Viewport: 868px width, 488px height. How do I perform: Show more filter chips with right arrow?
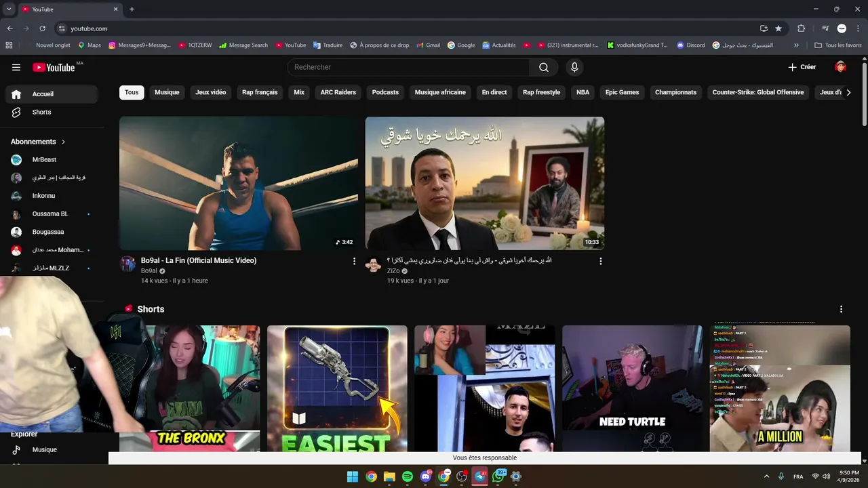(x=848, y=92)
